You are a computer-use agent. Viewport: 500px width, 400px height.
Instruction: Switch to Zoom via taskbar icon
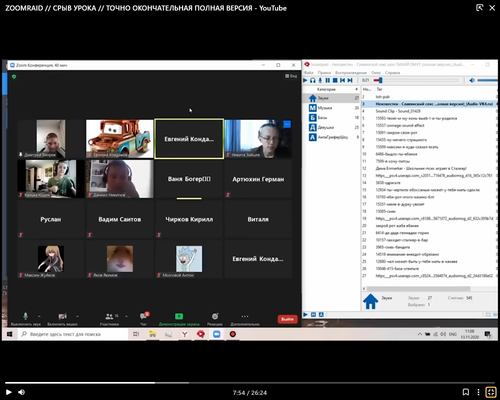pos(217,334)
